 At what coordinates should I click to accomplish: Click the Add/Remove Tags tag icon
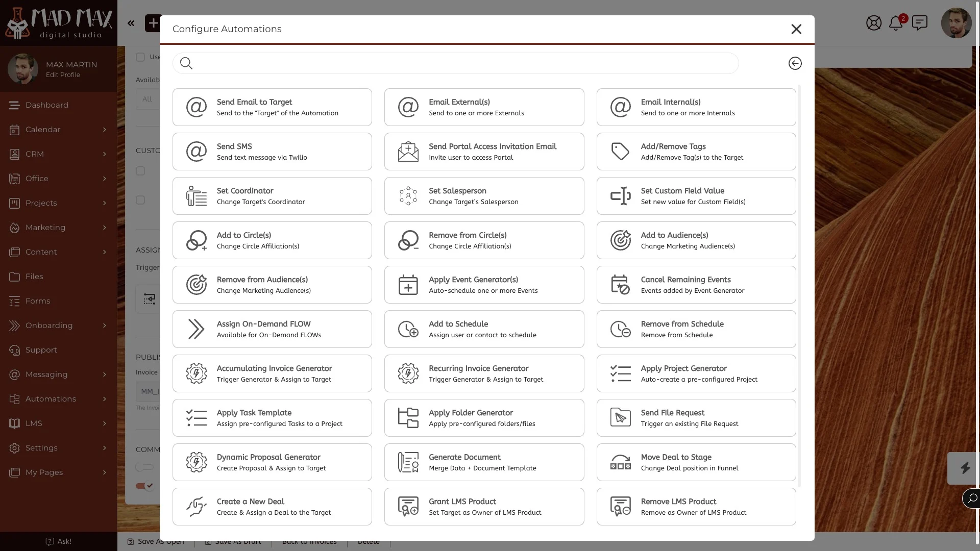(x=620, y=151)
